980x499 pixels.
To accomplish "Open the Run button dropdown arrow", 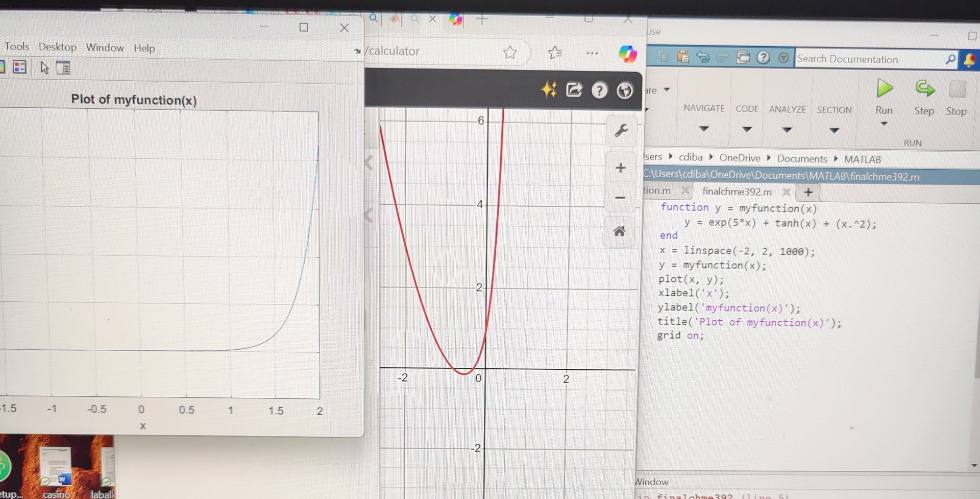I will pyautogui.click(x=884, y=124).
